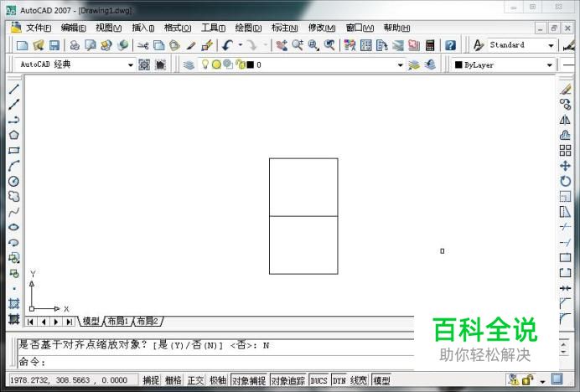This screenshot has height=392, width=580.
Task: Click the Copy object tool
Action: (565, 105)
